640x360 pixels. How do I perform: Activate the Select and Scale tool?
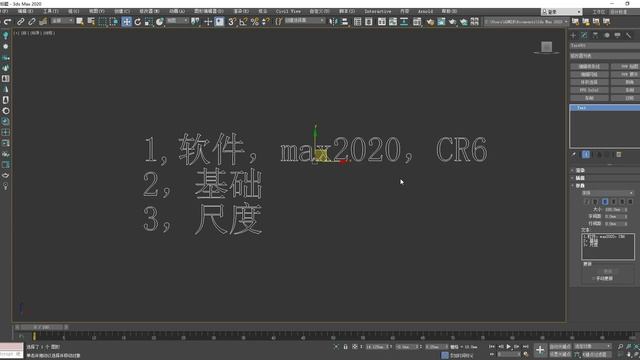click(x=149, y=22)
